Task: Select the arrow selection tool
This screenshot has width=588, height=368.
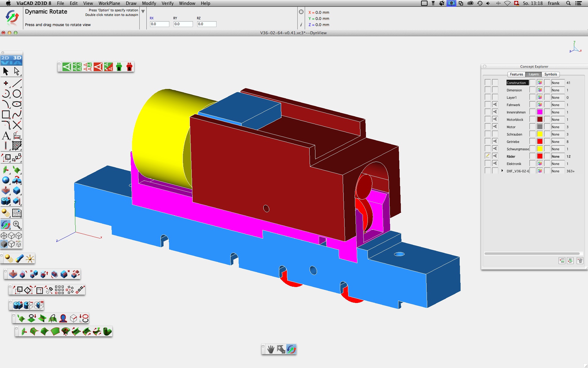Action: tap(6, 71)
